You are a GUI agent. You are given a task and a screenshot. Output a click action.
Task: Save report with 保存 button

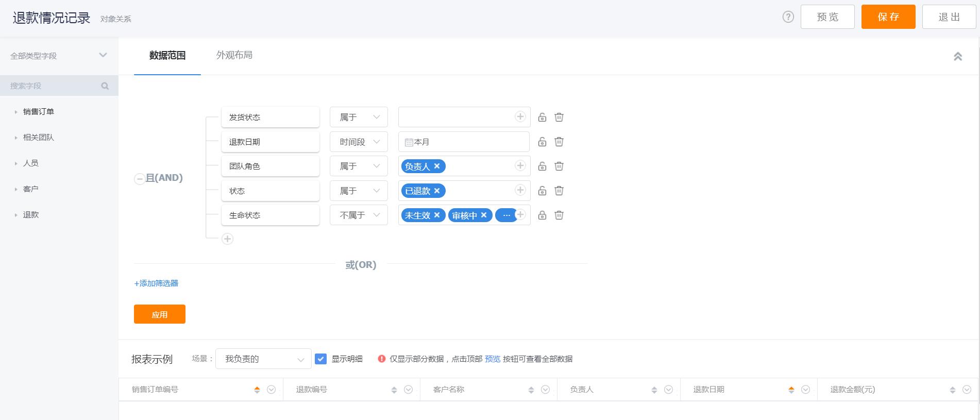pos(888,17)
